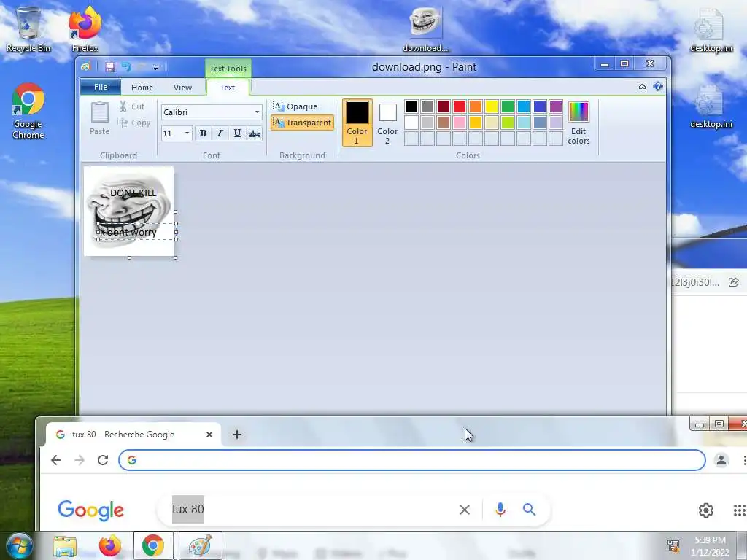Screen dimensions: 747x560
Task: Close the 'tux 80 - Recherche Google' tab
Action: pyautogui.click(x=209, y=435)
